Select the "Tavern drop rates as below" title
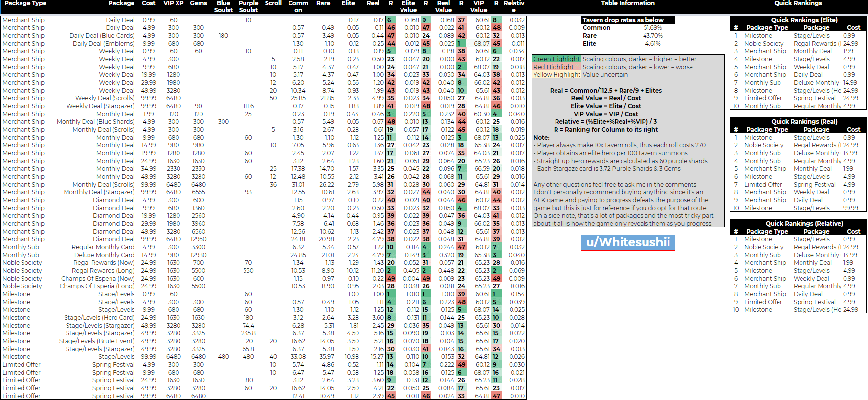Viewport: 868px width, 400px height. click(x=623, y=20)
